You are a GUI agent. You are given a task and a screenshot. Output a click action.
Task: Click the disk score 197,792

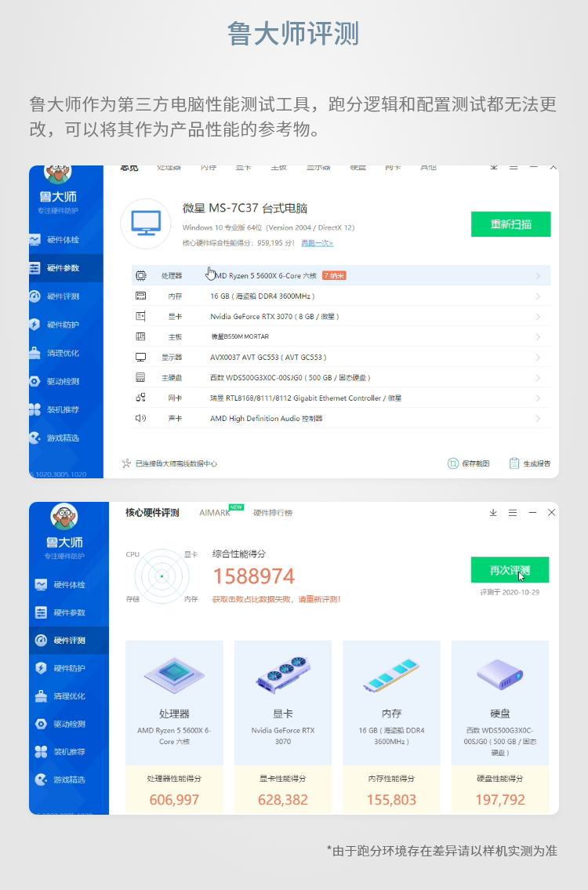coord(500,800)
